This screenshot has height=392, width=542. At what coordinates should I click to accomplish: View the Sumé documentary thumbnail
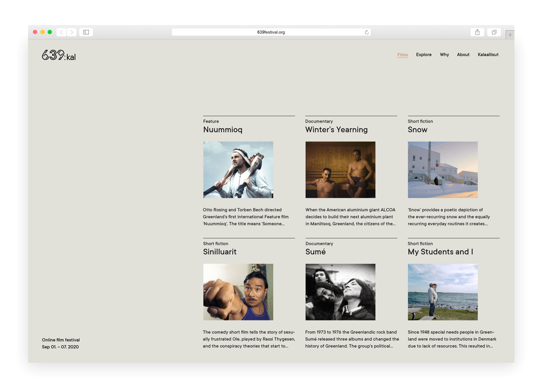click(340, 292)
